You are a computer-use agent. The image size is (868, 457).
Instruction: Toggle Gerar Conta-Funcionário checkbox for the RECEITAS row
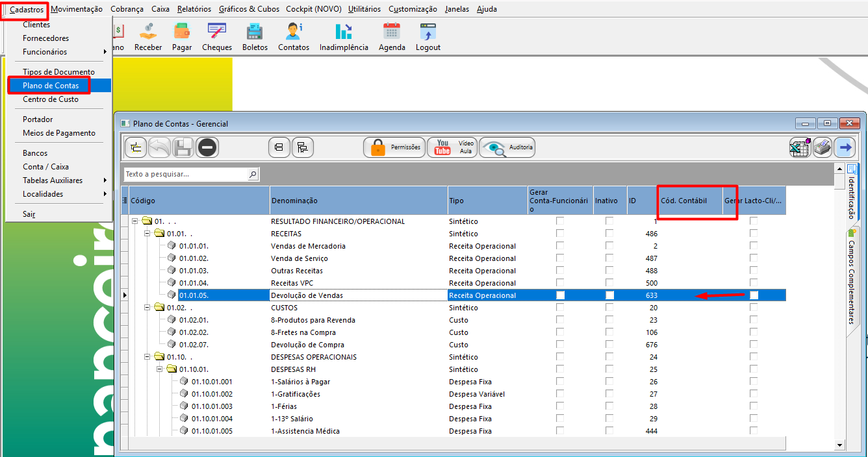tap(560, 234)
